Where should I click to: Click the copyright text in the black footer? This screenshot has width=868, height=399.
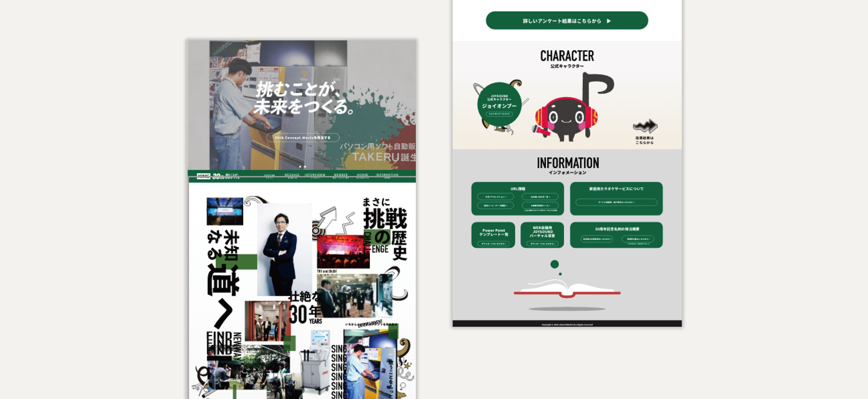[567, 325]
